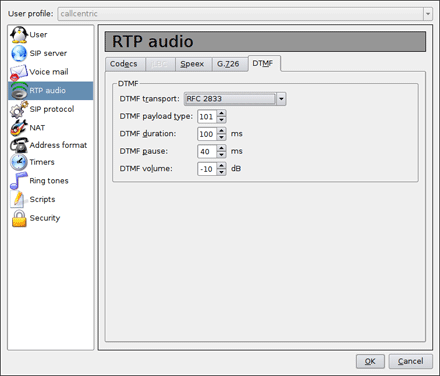Select the SIP server globe icon
Image resolution: width=440 pixels, height=376 pixels.
tap(19, 53)
